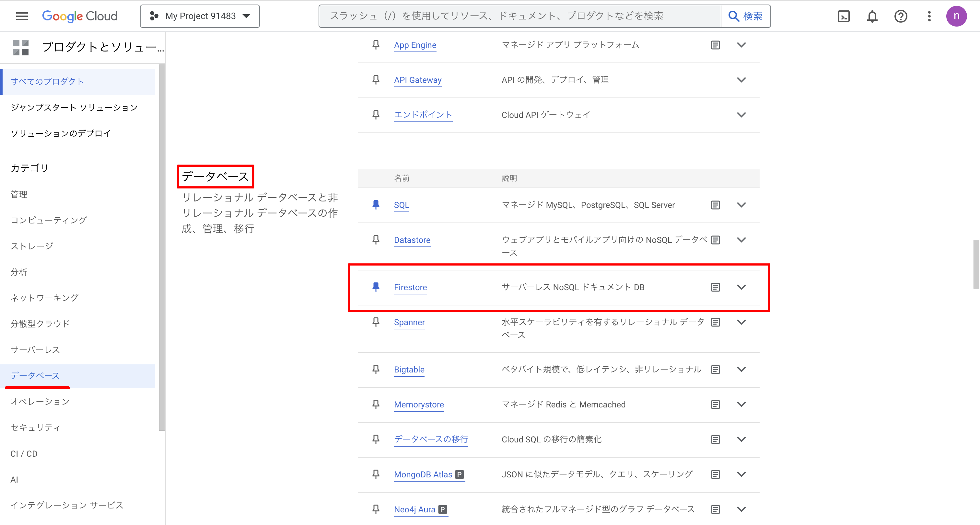
Task: Click the Google Cloud logo
Action: [79, 16]
